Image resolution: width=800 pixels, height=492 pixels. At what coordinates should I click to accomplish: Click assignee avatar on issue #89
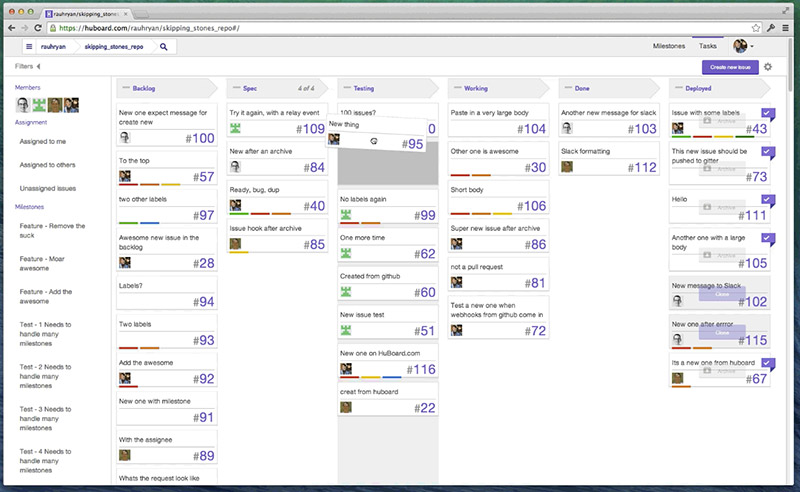(124, 455)
